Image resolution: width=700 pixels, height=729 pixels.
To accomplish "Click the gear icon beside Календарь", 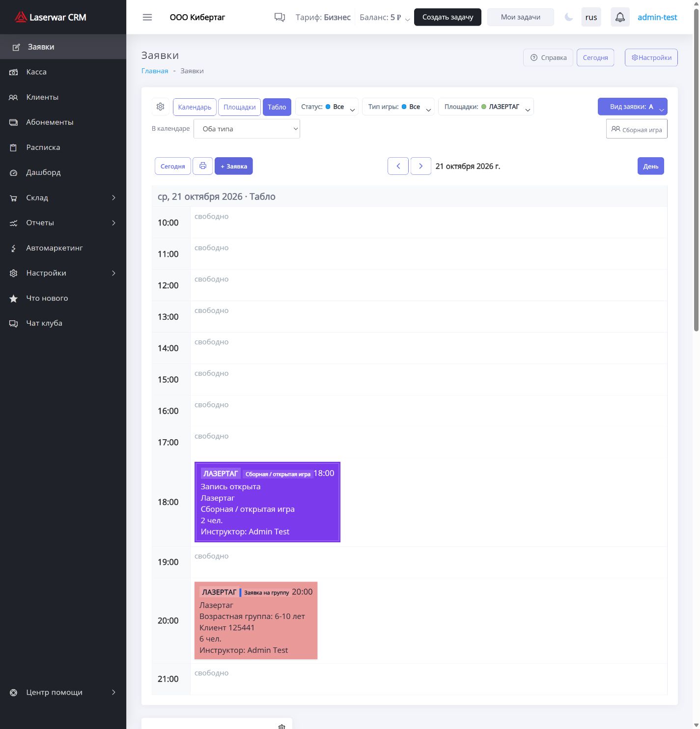I will [160, 107].
